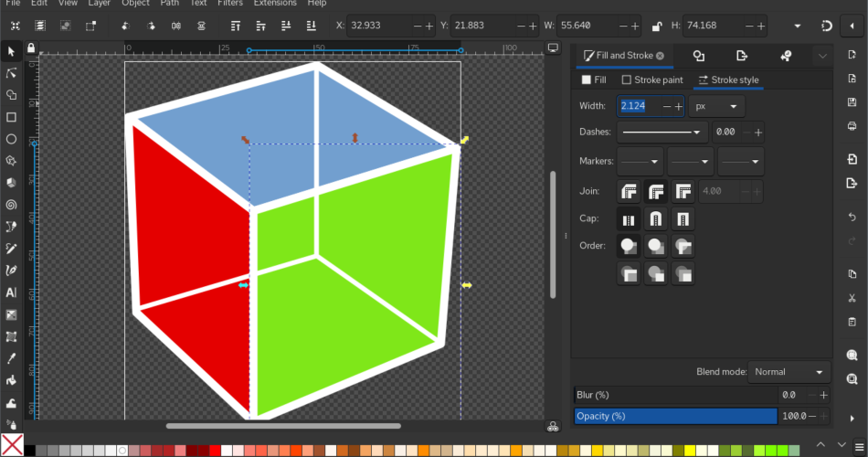The height and width of the screenshot is (457, 868).
Task: Open the Object menu
Action: tap(135, 4)
